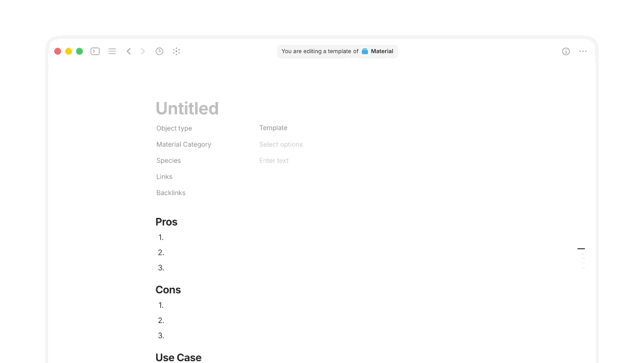
Task: Click the blue Material type icon
Action: pos(365,51)
